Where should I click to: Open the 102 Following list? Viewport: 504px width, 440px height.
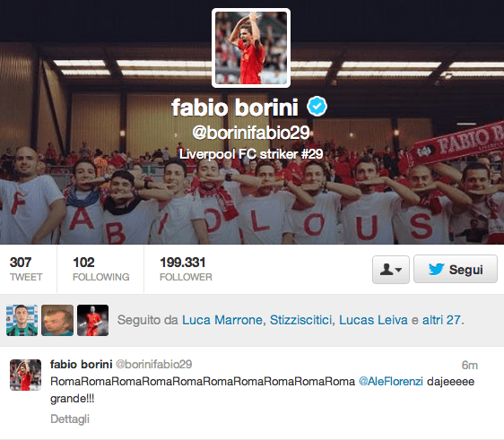tap(100, 269)
